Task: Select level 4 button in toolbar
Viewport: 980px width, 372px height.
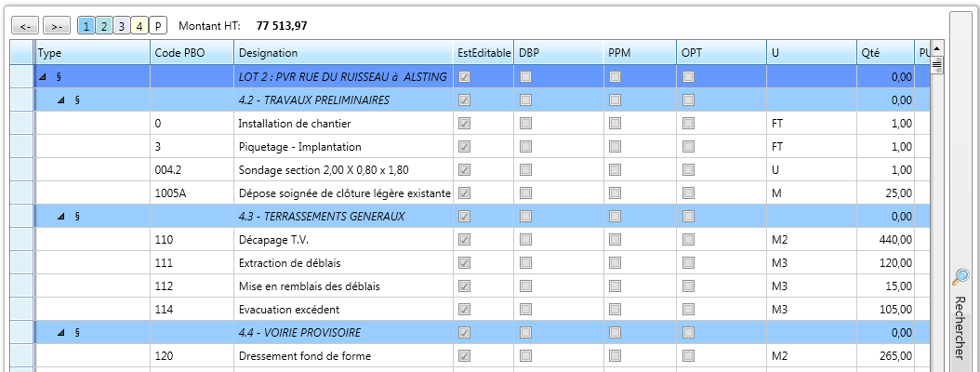Action: click(139, 26)
